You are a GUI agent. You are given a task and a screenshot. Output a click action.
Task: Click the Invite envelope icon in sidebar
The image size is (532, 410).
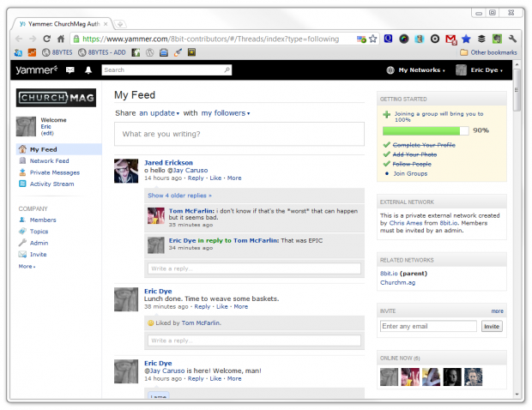pos(22,255)
